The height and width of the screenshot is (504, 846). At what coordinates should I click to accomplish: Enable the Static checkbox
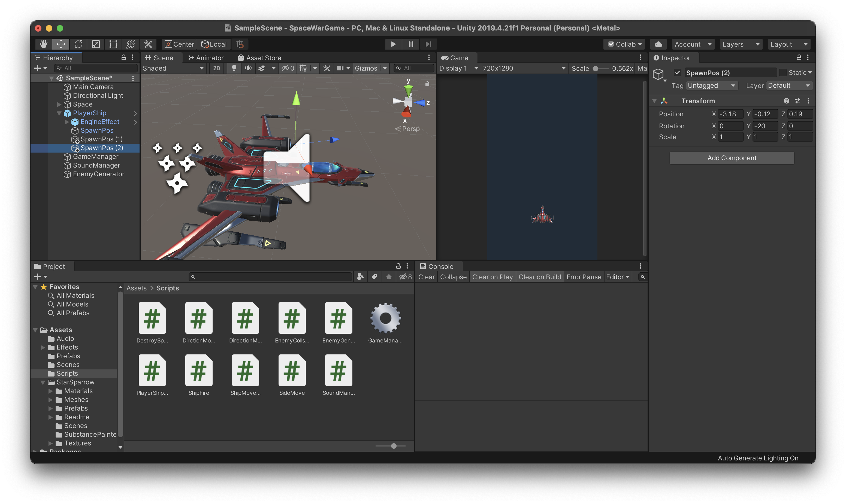pyautogui.click(x=782, y=73)
